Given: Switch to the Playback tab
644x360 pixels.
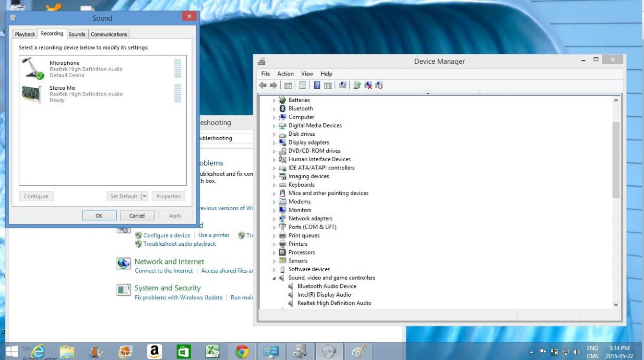Looking at the screenshot, I should pos(24,34).
